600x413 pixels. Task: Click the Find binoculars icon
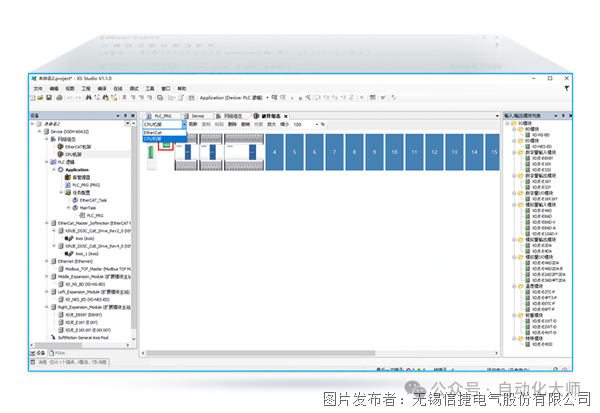(88, 98)
